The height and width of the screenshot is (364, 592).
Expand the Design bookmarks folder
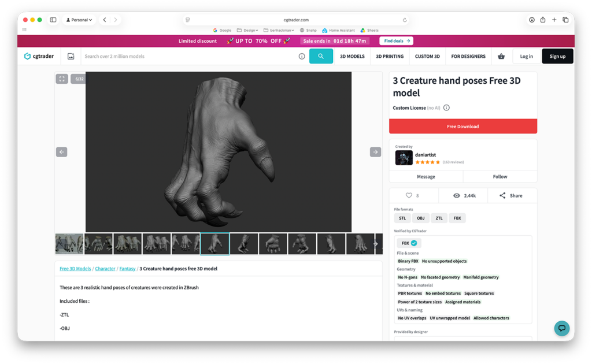(x=247, y=30)
